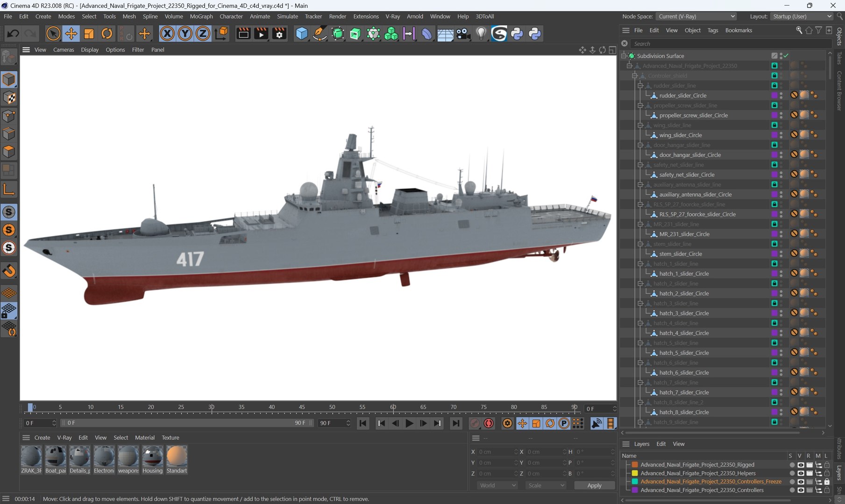Screen dimensions: 845x504
Task: Select the Move tool in top toolbar
Action: click(71, 34)
